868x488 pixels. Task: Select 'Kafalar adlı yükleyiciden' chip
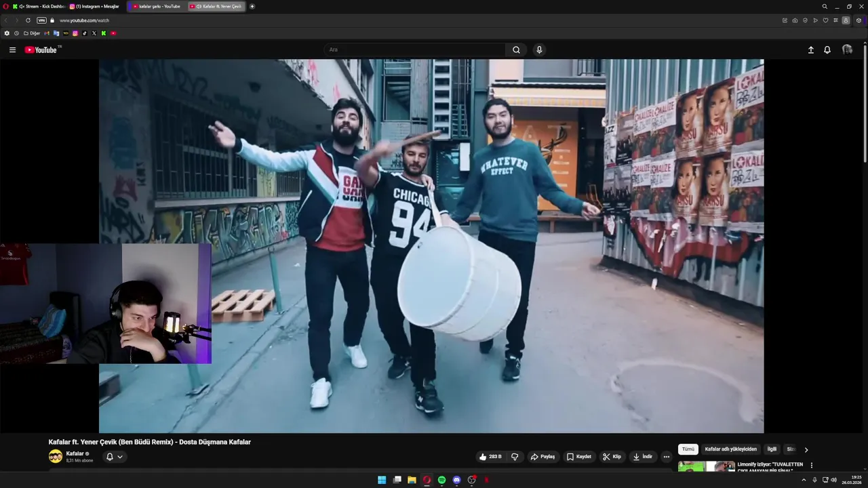pyautogui.click(x=730, y=449)
